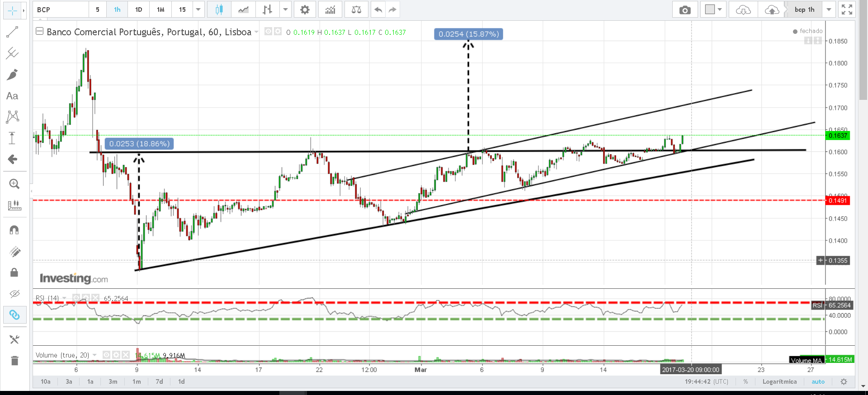Take a chart snapshot with camera icon
This screenshot has width=868, height=395.
coord(685,9)
